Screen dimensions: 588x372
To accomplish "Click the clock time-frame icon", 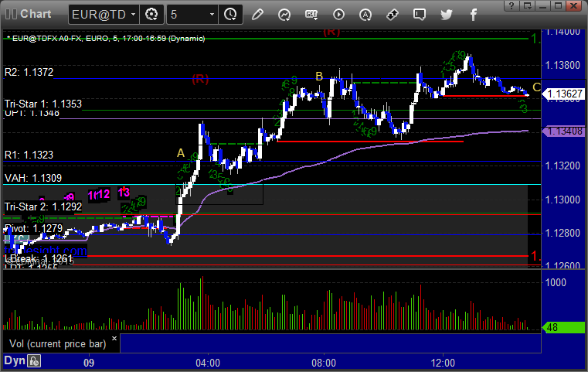I will click(230, 15).
